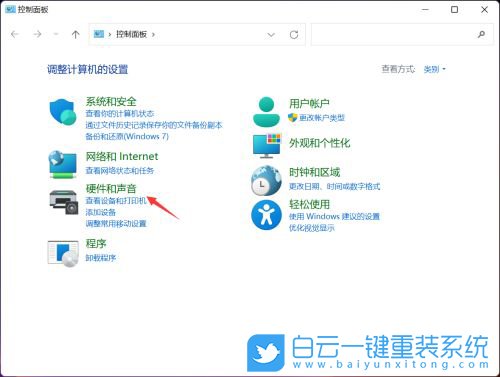Open the Appearance and Personalization monitor icon

point(267,145)
